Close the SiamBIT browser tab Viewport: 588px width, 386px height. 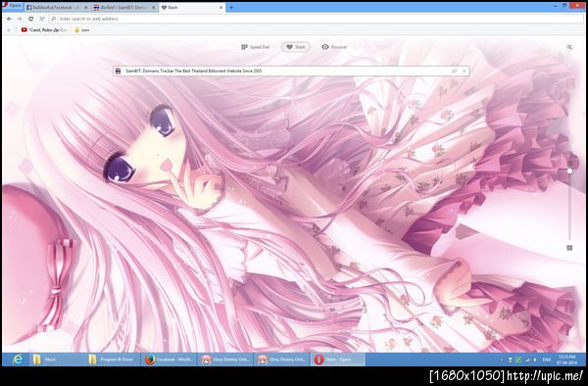coord(154,8)
